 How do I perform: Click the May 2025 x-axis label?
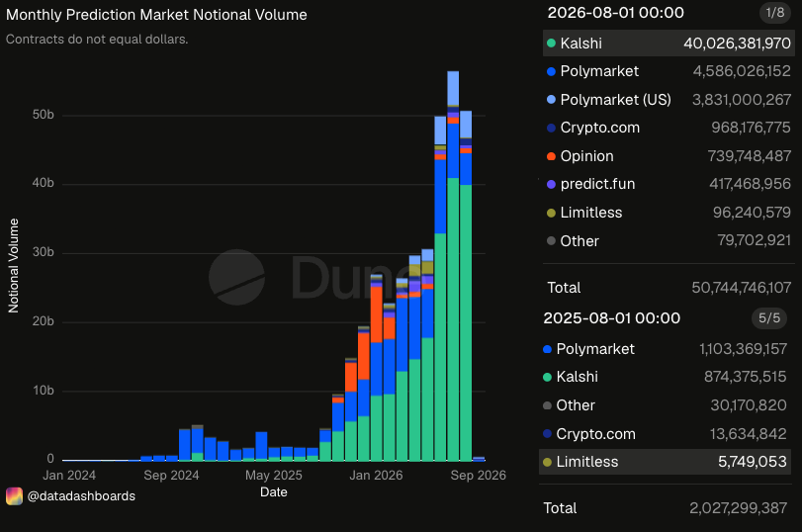[274, 476]
